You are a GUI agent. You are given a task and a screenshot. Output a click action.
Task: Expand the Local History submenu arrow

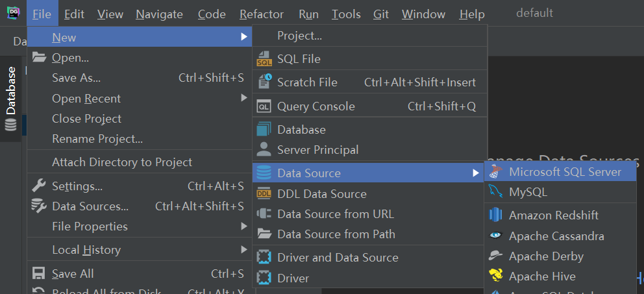click(244, 249)
